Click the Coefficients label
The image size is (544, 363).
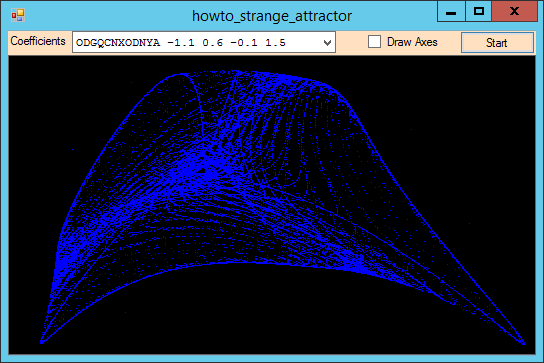pyautogui.click(x=38, y=41)
